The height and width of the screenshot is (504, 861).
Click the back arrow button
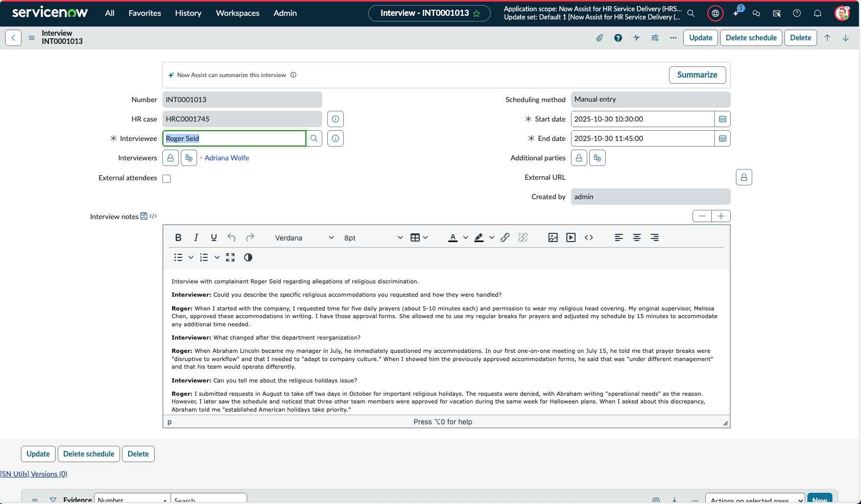(x=13, y=38)
